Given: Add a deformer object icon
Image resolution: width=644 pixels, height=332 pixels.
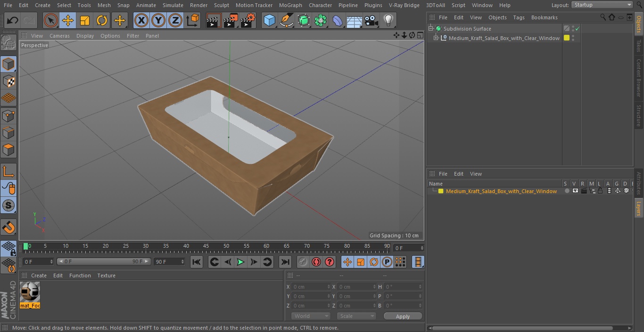Looking at the screenshot, I should click(x=338, y=20).
